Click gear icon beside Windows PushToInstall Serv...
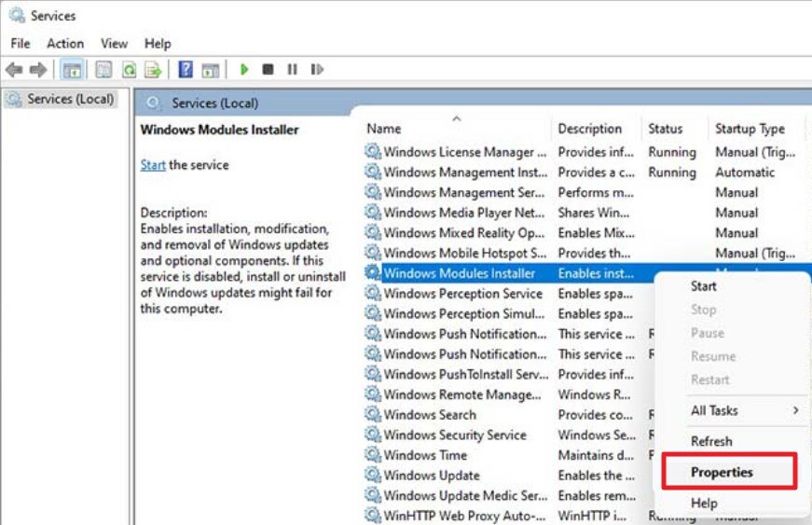812x525 pixels. coord(372,374)
